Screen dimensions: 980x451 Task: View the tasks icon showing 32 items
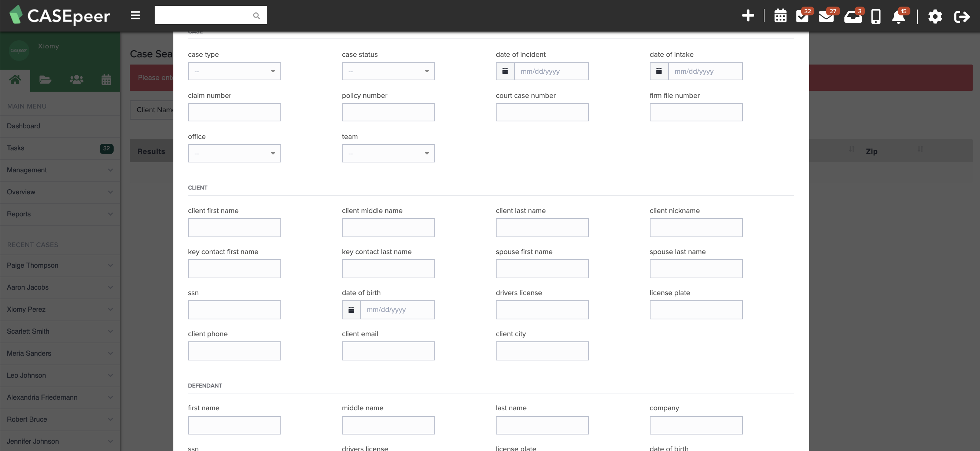coord(803,16)
